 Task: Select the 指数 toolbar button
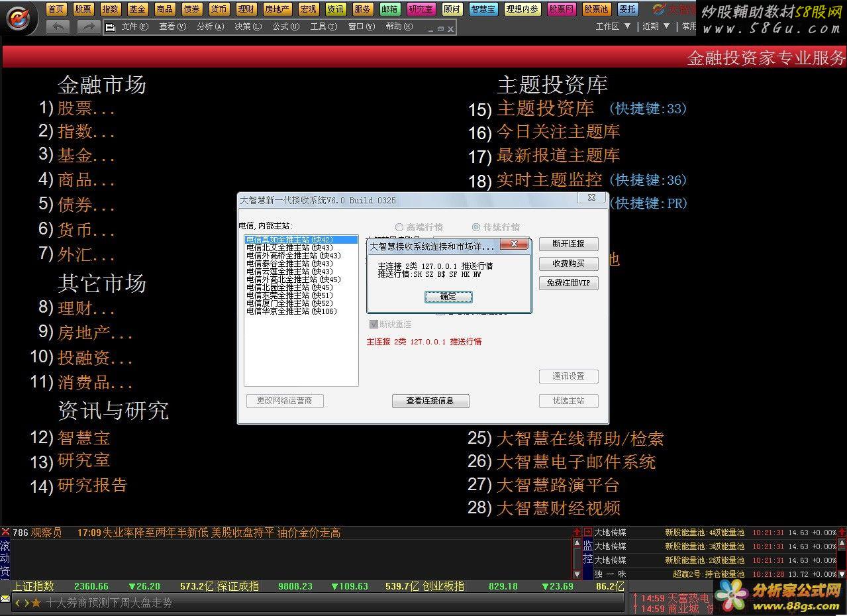point(110,9)
